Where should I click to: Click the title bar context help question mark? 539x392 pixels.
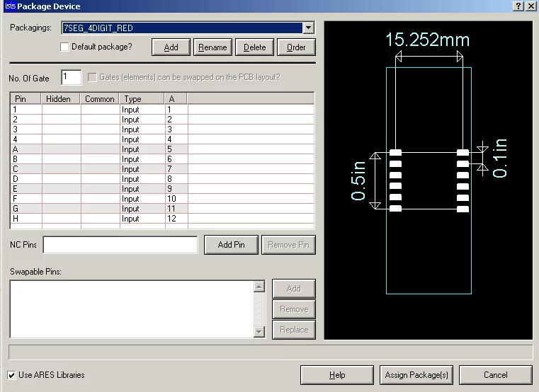[x=518, y=6]
